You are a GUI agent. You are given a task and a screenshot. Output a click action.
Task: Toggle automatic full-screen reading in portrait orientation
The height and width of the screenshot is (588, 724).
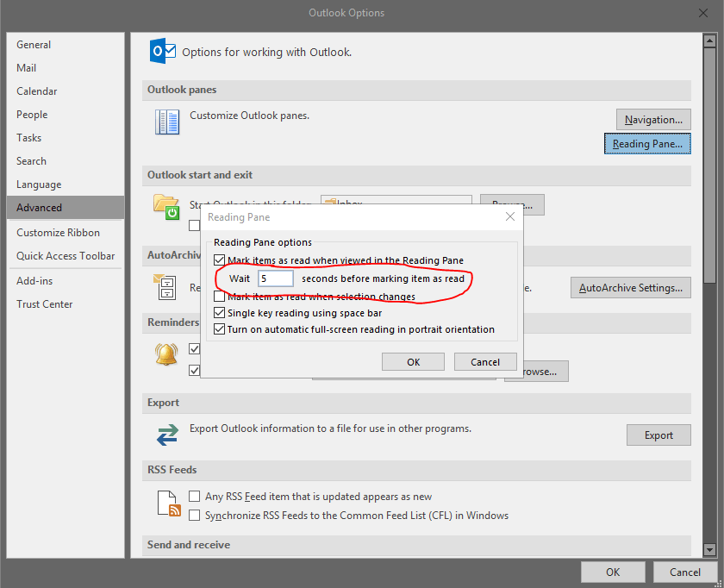[x=219, y=329]
